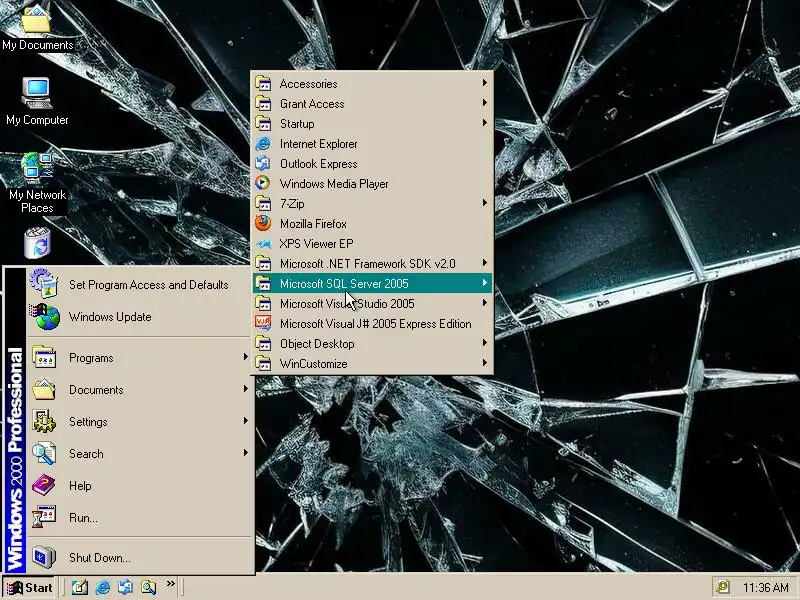This screenshot has width=800, height=600.
Task: Select the Recycle Bin desktop icon
Action: coord(37,243)
